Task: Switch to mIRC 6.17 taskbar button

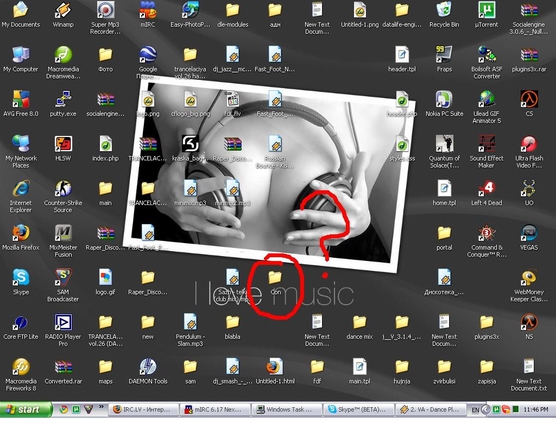Action: coord(215,409)
